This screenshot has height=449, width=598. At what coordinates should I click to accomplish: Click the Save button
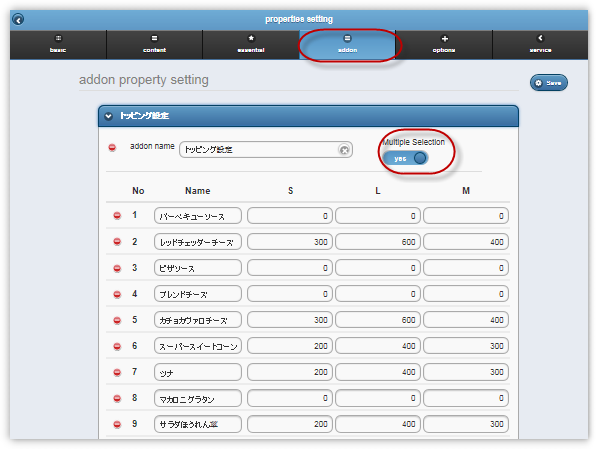pos(548,83)
